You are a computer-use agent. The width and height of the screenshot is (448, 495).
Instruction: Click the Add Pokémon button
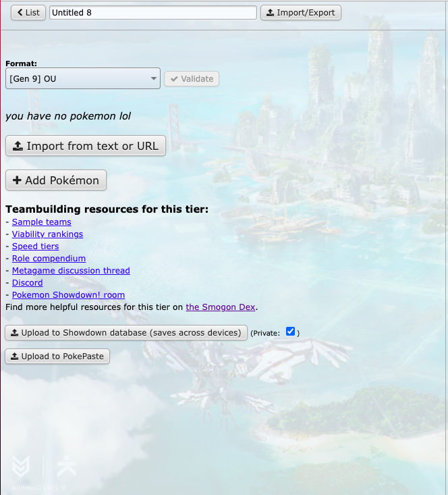[x=56, y=180]
